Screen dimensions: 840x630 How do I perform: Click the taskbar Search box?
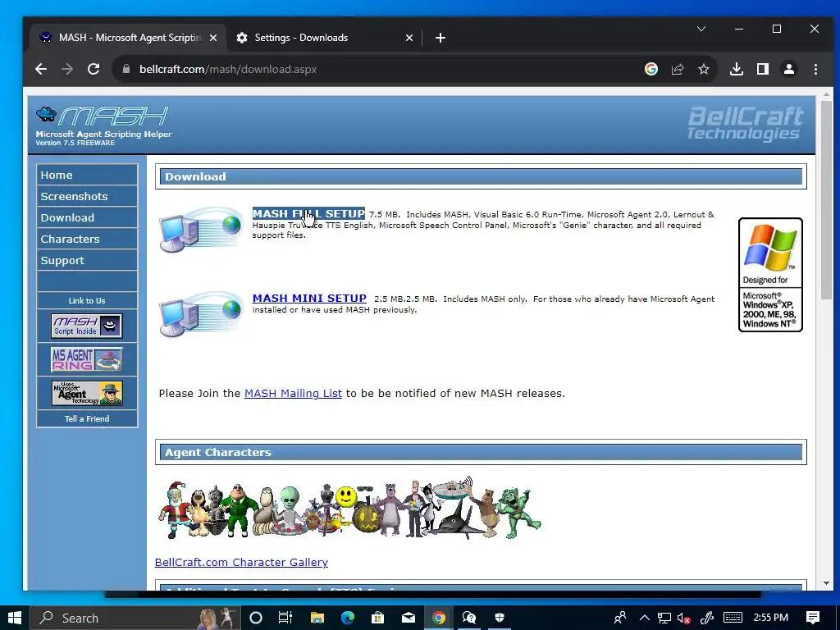(135, 618)
